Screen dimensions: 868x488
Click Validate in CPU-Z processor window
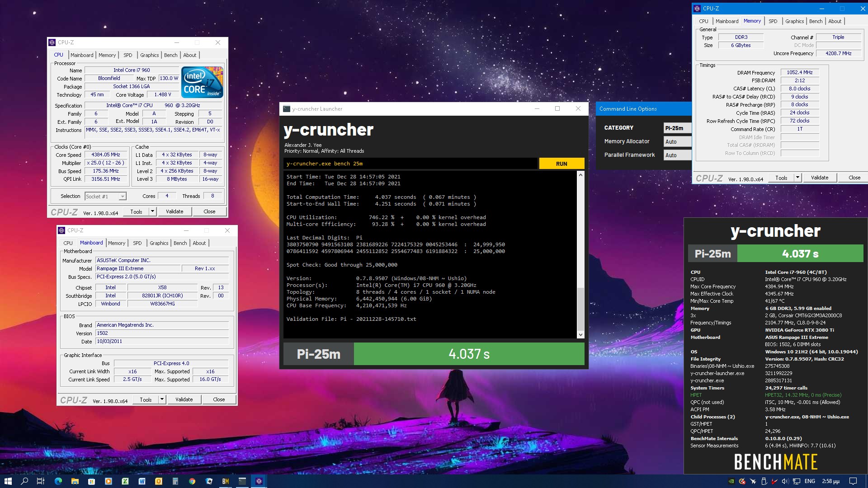(x=175, y=211)
